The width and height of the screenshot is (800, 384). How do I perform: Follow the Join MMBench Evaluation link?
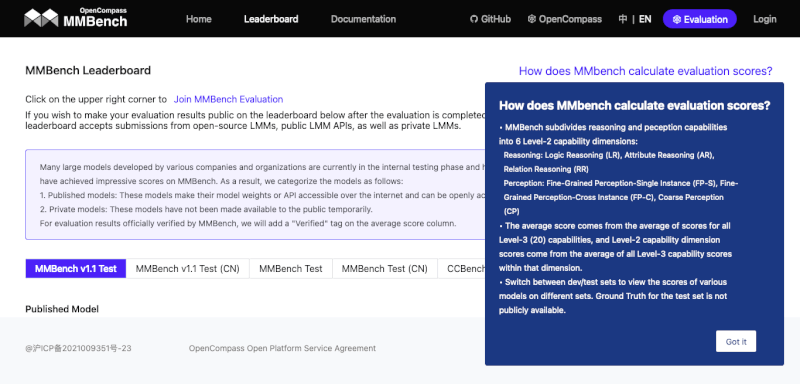[x=229, y=99]
